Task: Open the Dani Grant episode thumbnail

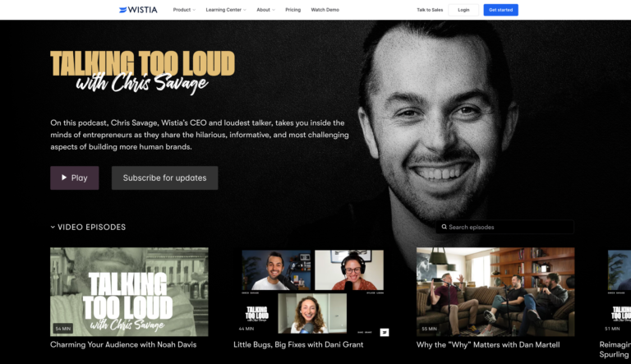Action: (312, 292)
